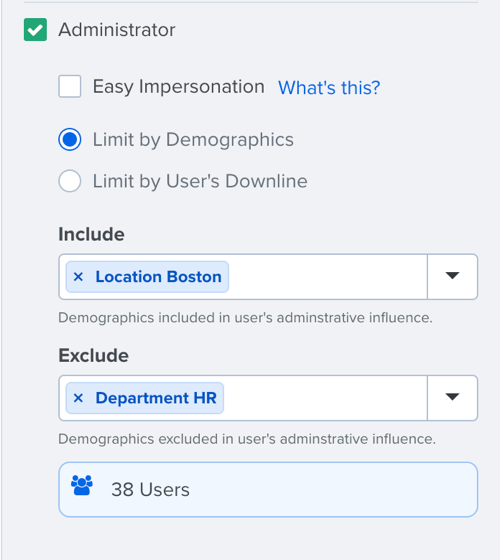Select Limit by User's Downline option

click(x=70, y=181)
